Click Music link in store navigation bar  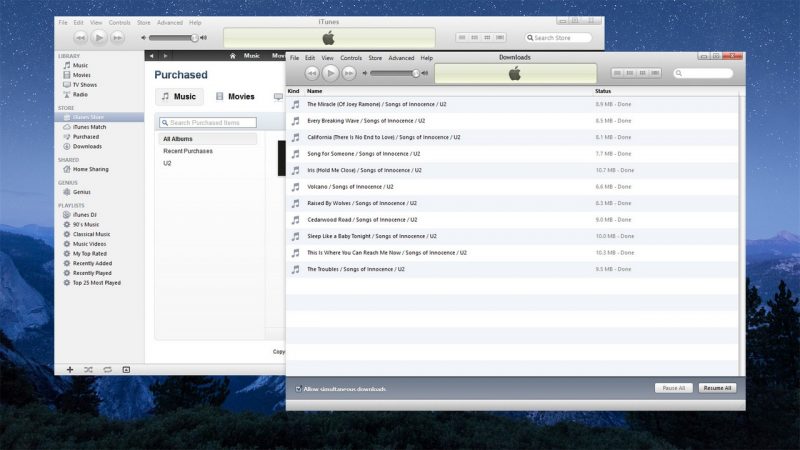tap(252, 56)
